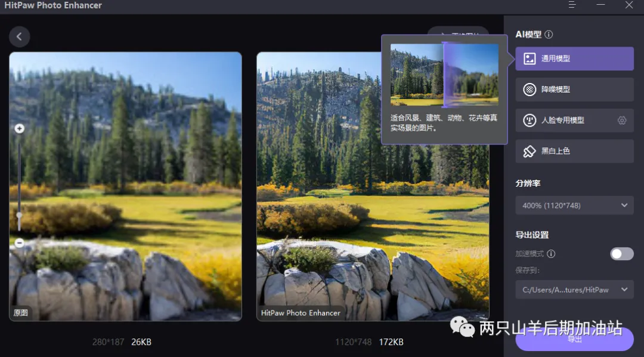Select 黑白上色 colorize model
This screenshot has width=644, height=357.
pos(574,151)
